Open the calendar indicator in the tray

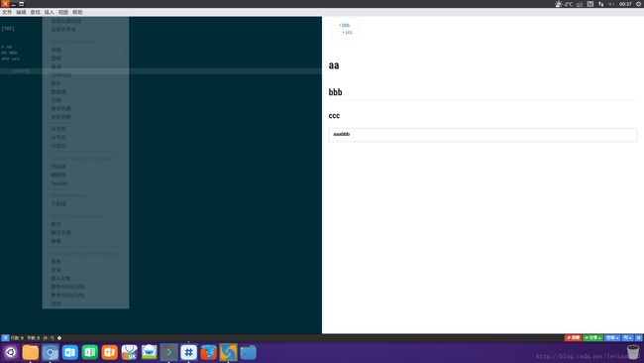590,4
